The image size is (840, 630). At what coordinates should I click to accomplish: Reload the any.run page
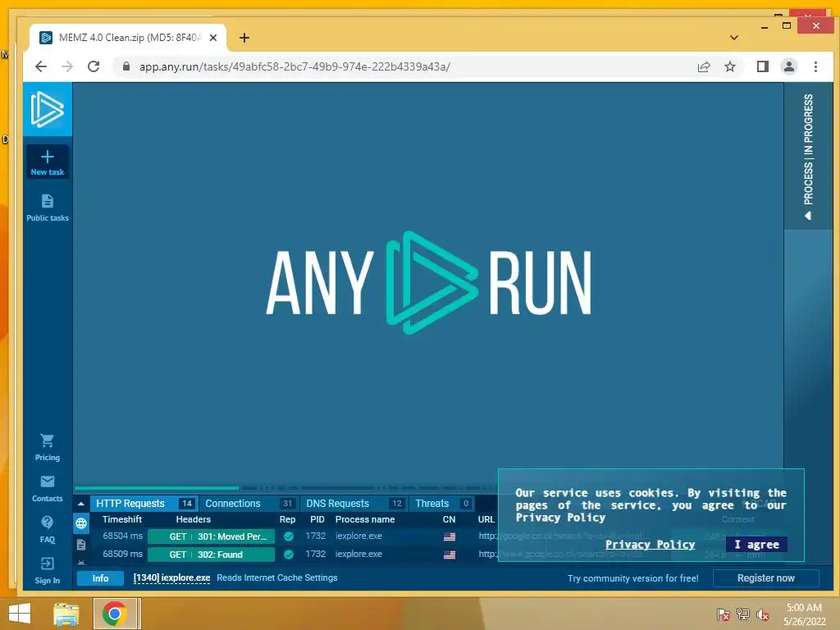click(94, 66)
